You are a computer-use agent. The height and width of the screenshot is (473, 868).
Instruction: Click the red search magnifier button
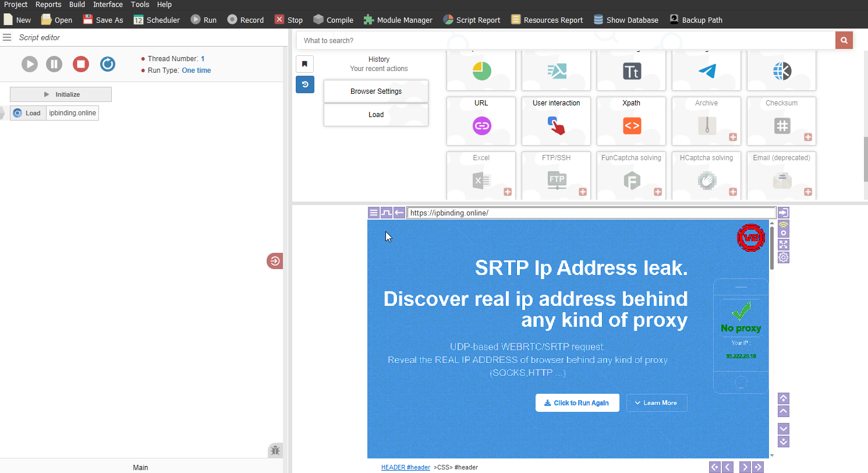(844, 40)
